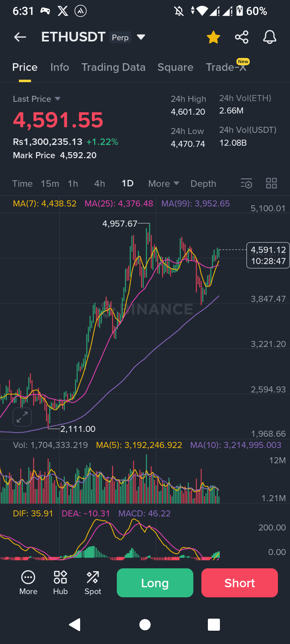Tap the 24h Vol(USDT) 12.08B value
Image resolution: width=290 pixels, height=644 pixels.
coord(233,143)
